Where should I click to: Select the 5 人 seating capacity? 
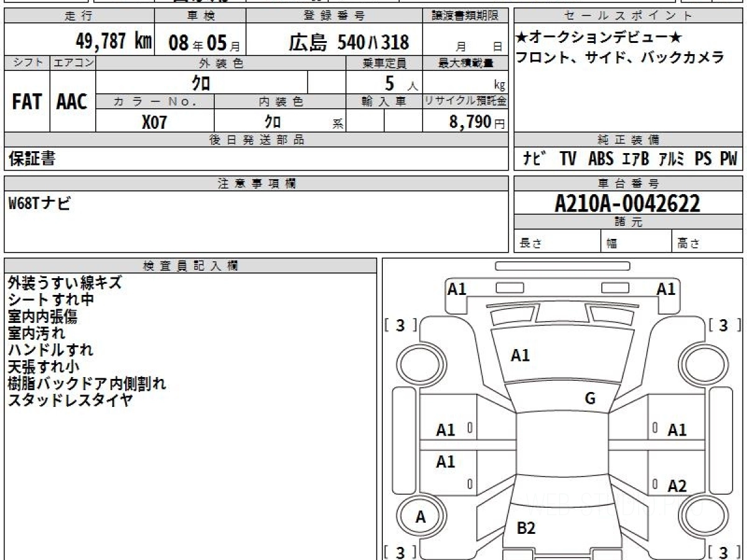coord(401,83)
